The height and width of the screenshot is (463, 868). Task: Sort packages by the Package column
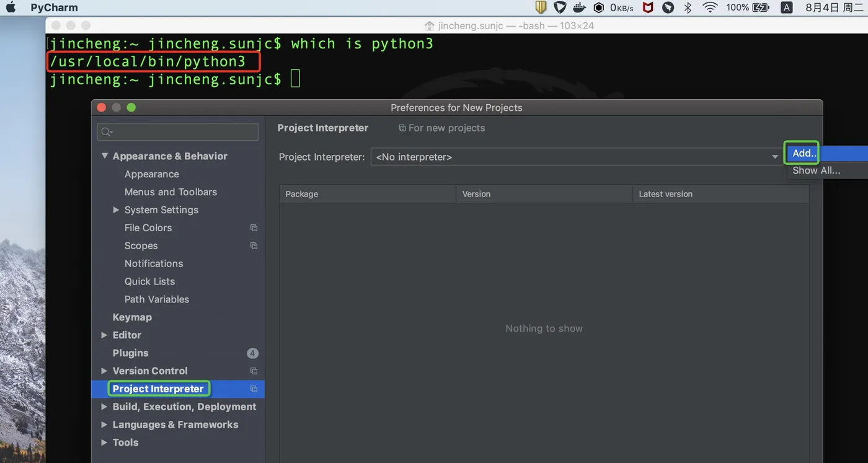(x=368, y=194)
